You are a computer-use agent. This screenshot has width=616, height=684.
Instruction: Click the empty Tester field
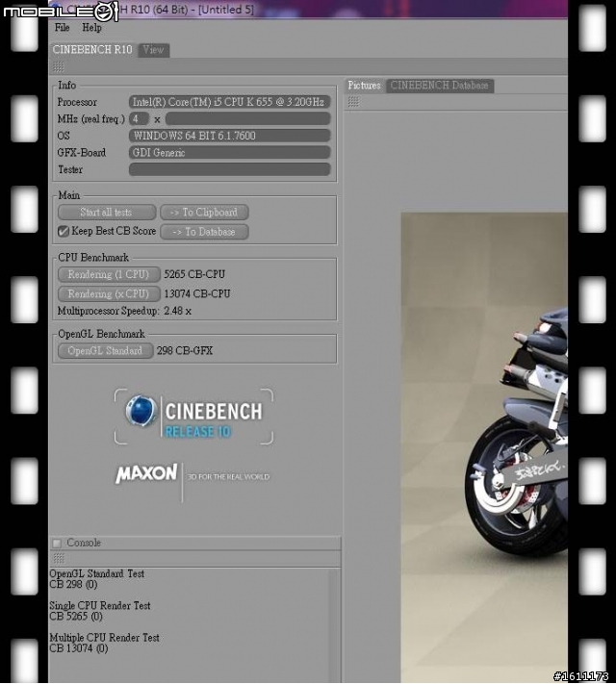pyautogui.click(x=230, y=169)
